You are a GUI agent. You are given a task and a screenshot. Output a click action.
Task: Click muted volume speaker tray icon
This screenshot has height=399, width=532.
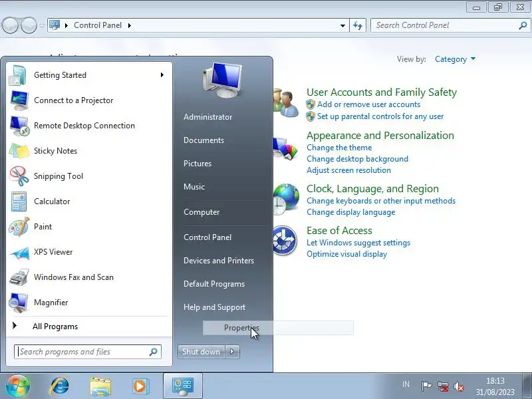(x=458, y=386)
